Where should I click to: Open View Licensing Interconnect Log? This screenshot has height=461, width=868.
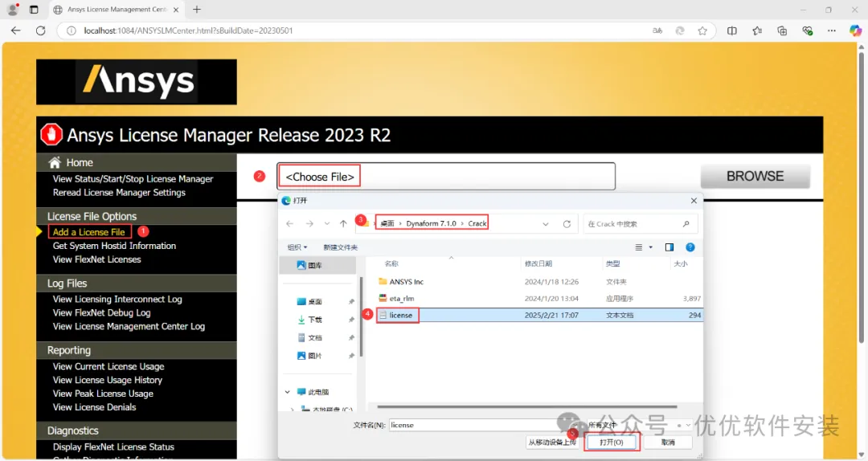pyautogui.click(x=117, y=300)
